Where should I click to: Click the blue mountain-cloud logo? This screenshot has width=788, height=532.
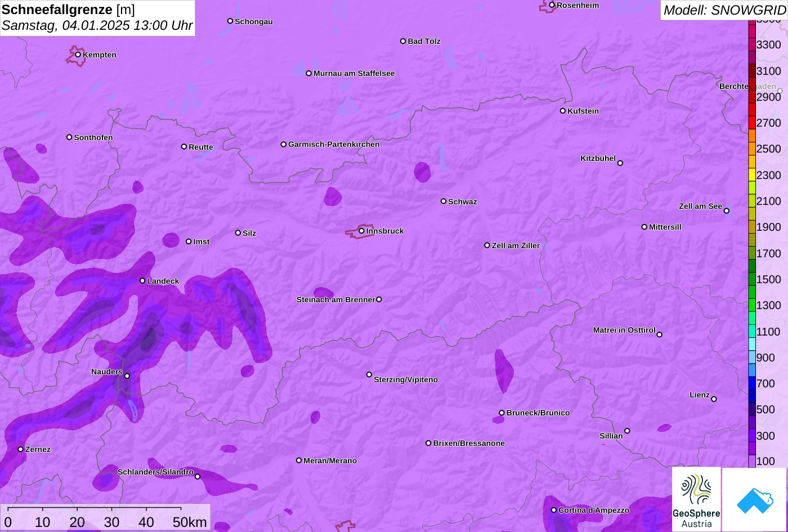point(755,499)
